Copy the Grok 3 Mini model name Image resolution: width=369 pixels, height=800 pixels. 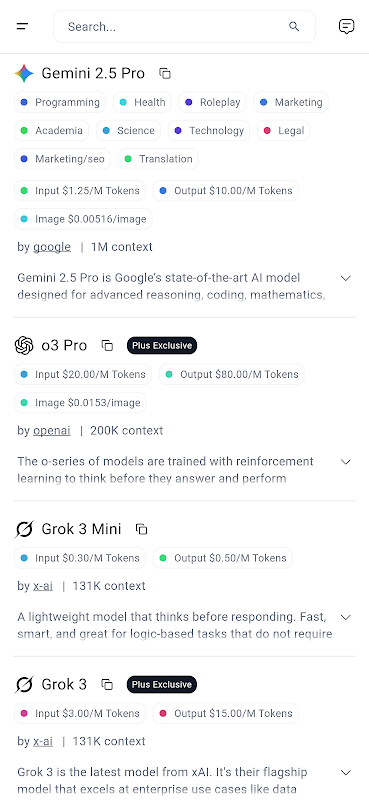tap(141, 529)
